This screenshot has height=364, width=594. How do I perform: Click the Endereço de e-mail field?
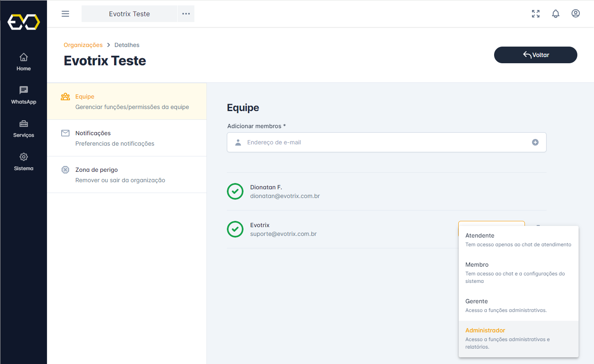coord(383,142)
